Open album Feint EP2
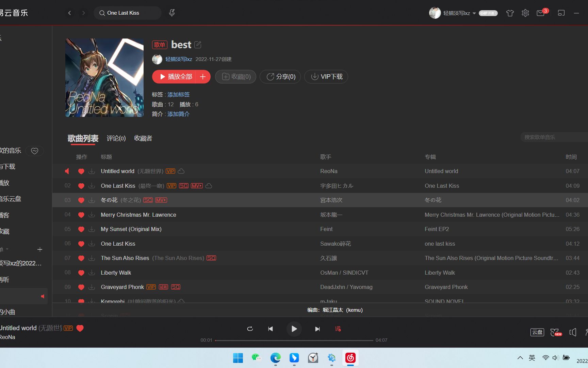This screenshot has height=368, width=588. pyautogui.click(x=437, y=229)
